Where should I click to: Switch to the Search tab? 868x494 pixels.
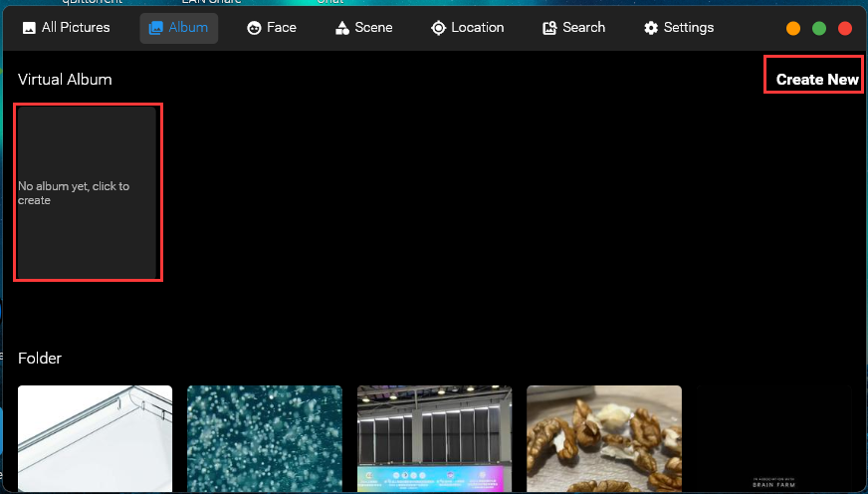tap(573, 28)
